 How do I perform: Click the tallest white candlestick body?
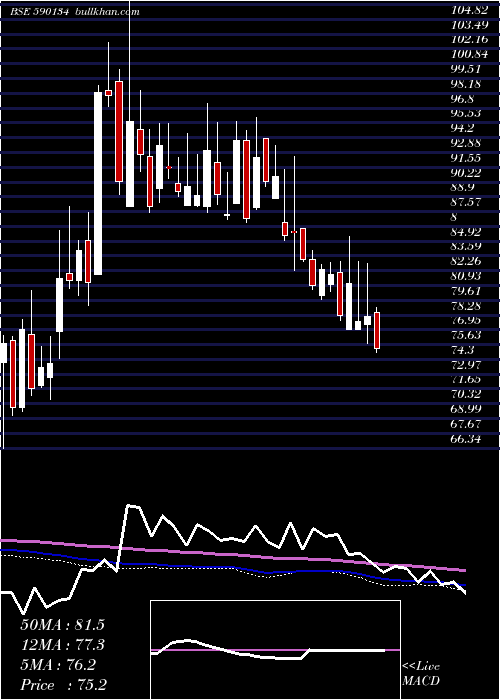[x=98, y=183]
